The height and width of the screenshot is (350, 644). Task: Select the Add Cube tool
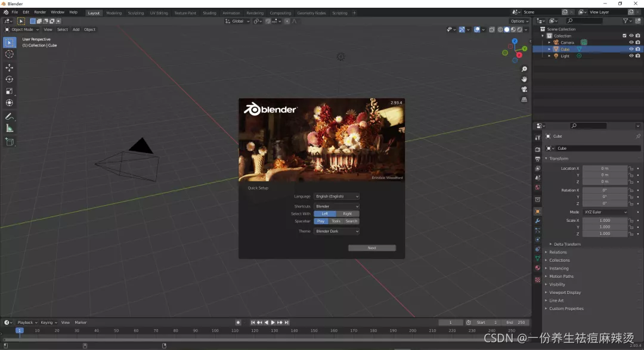click(10, 142)
